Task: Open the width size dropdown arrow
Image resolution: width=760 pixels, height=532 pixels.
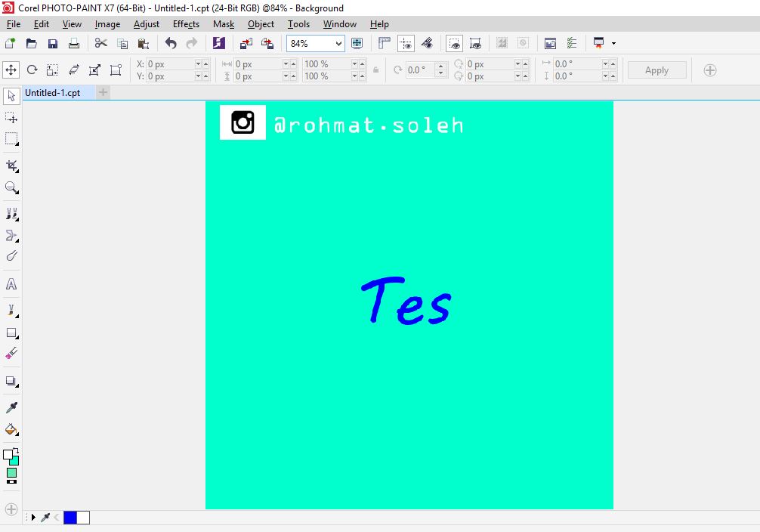Action: pos(286,64)
